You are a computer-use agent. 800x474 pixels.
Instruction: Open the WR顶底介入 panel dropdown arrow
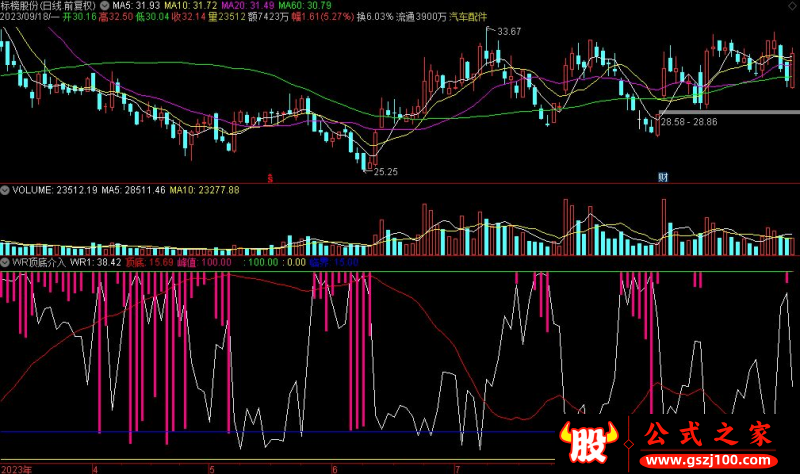point(5,262)
